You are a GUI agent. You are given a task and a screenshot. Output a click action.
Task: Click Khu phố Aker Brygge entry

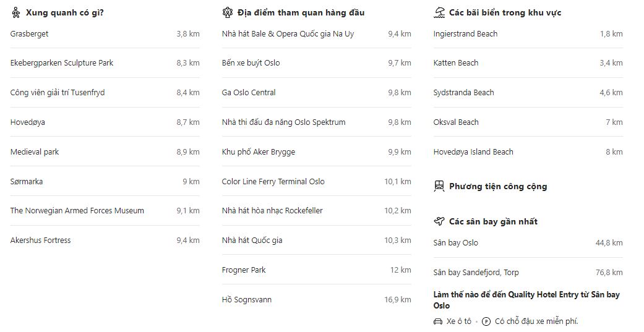click(x=316, y=152)
